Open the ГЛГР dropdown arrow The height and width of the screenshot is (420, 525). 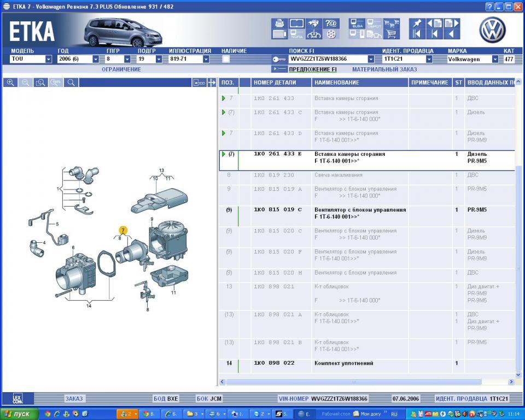tap(127, 59)
